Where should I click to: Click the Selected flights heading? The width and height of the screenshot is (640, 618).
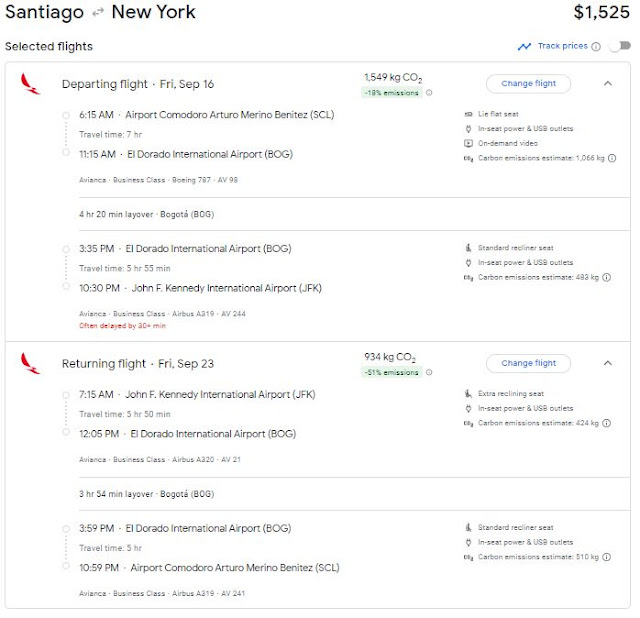49,46
